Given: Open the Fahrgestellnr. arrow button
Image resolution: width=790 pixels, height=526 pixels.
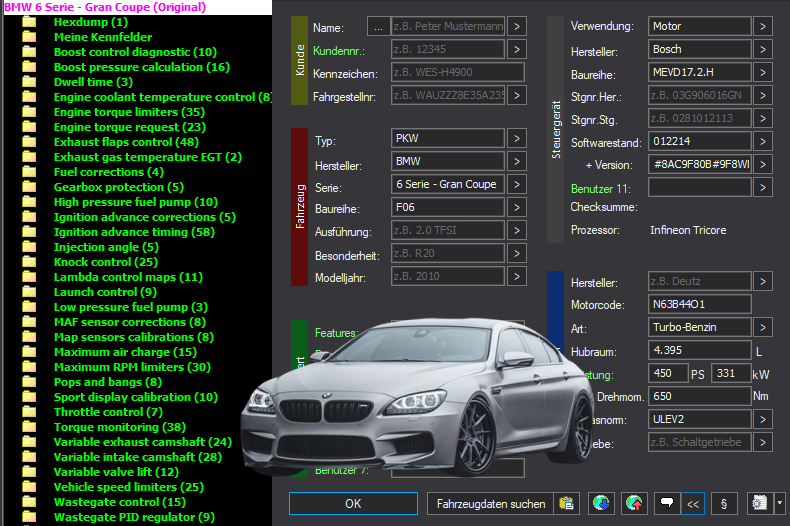Looking at the screenshot, I should tap(517, 95).
